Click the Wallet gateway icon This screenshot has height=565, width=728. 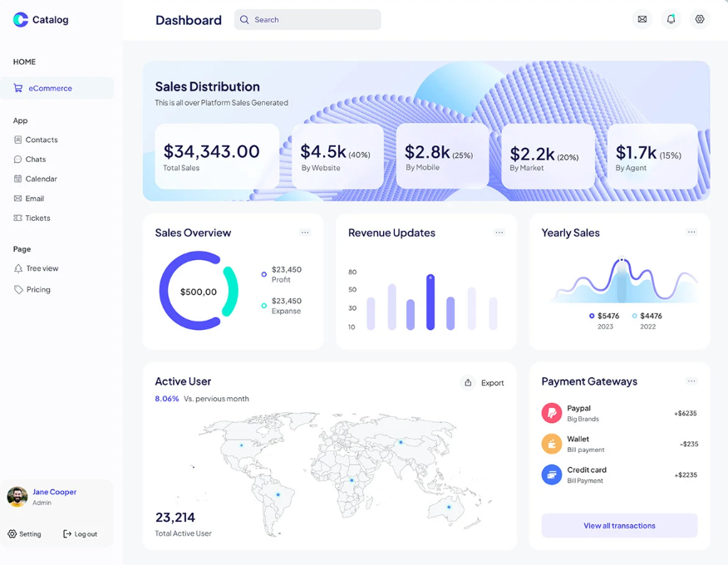[552, 444]
